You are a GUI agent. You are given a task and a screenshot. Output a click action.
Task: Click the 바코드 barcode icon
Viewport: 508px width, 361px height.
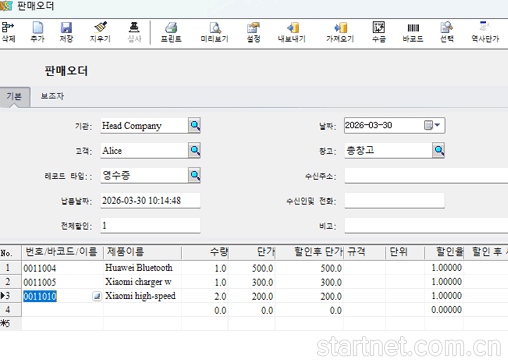[413, 28]
